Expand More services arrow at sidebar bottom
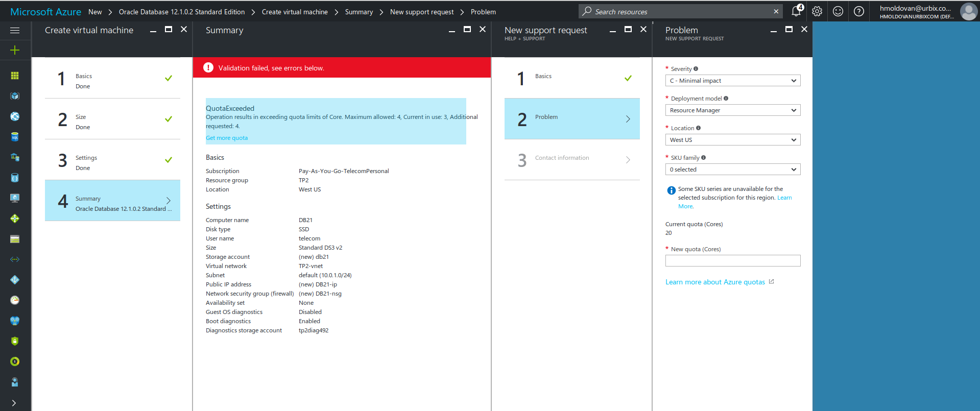The width and height of the screenshot is (980, 411). coord(14,403)
